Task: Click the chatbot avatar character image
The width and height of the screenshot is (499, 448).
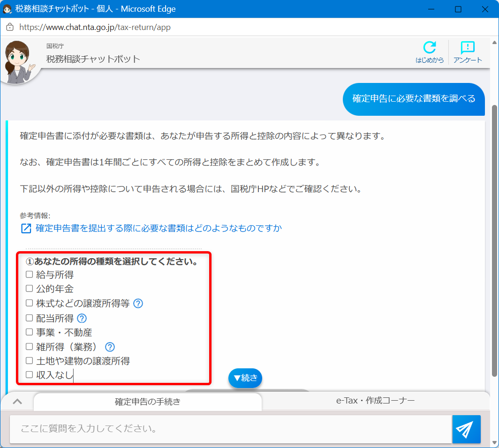Action: pyautogui.click(x=19, y=61)
